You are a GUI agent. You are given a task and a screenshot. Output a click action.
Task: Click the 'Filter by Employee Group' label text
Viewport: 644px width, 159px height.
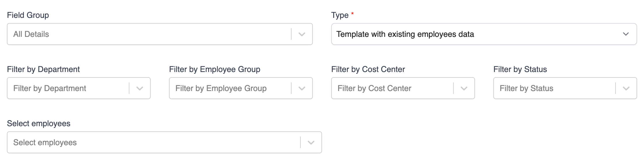214,69
